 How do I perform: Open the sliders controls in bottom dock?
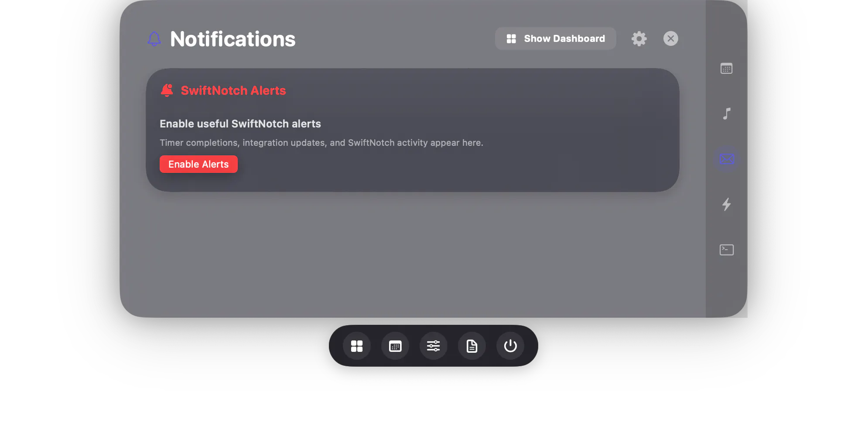click(x=434, y=346)
